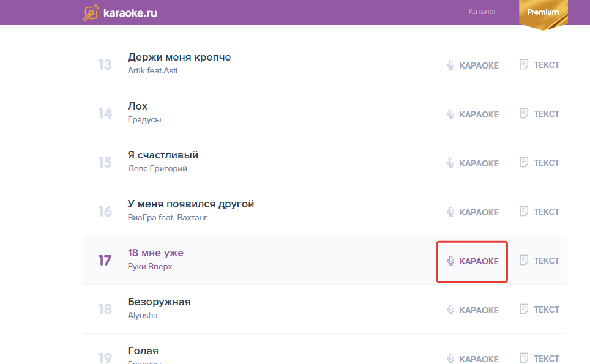The height and width of the screenshot is (364, 590).
Task: Open artist Лепс Григорий
Action: point(157,169)
